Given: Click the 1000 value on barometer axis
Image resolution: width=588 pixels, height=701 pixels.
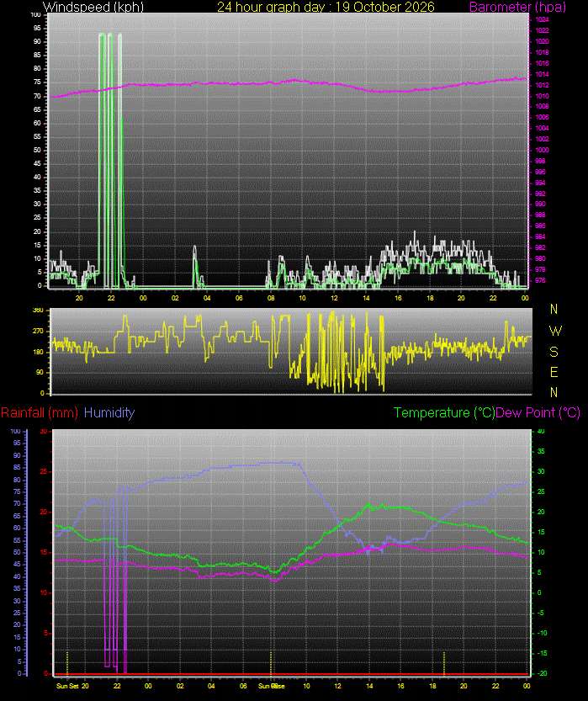Looking at the screenshot, I should 542,150.
